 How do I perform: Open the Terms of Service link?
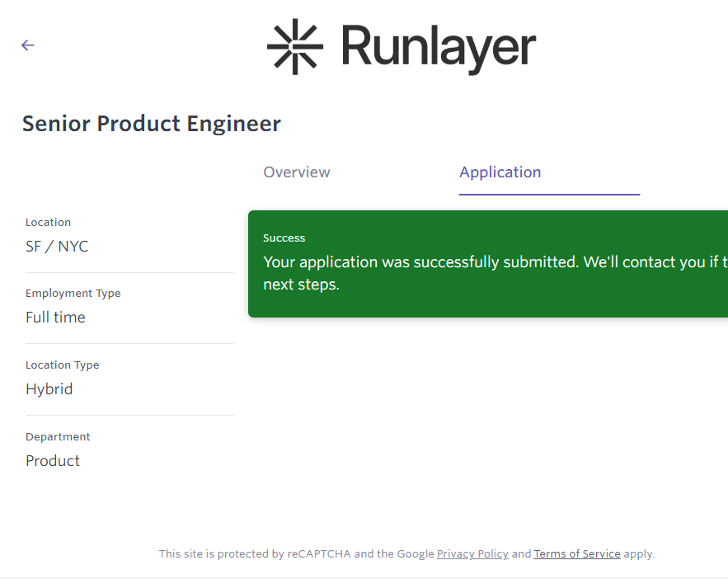pyautogui.click(x=577, y=554)
